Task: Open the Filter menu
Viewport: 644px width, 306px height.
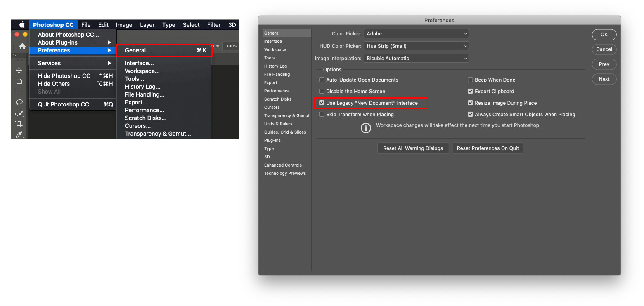Action: (x=214, y=25)
